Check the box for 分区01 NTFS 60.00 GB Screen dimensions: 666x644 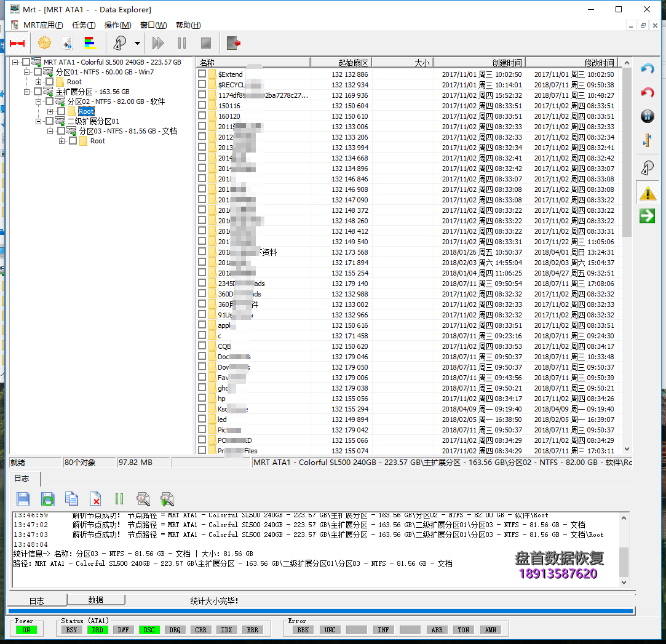[x=38, y=72]
